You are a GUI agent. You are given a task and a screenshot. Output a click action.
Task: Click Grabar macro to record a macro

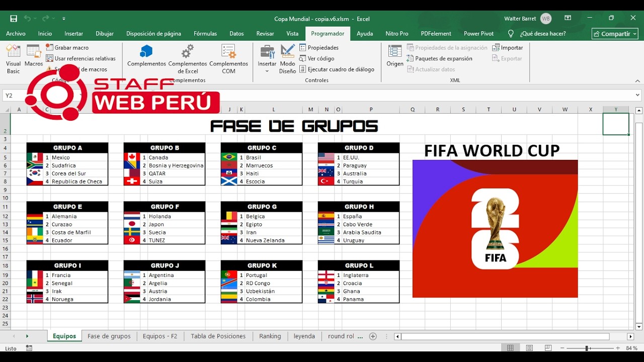[67, 47]
